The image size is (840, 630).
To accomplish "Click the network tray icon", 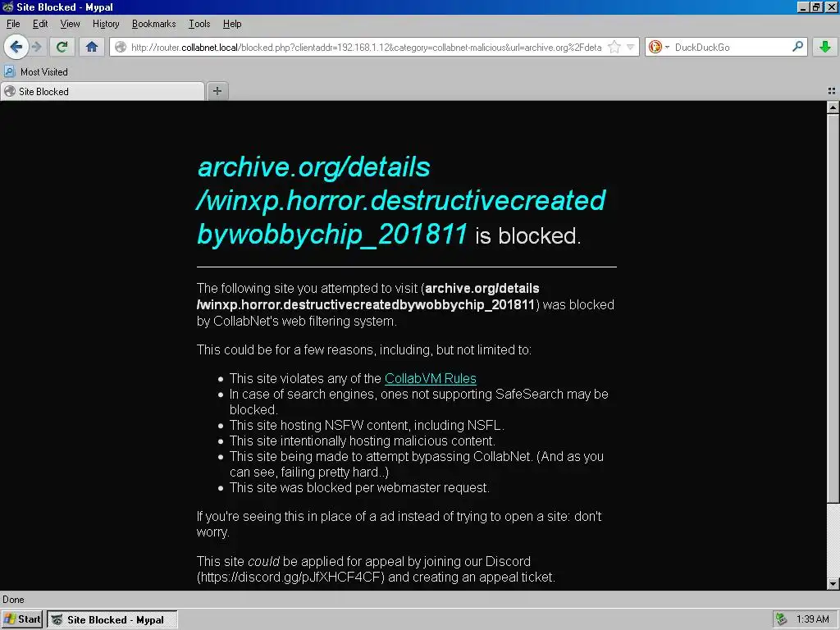I will pos(782,619).
